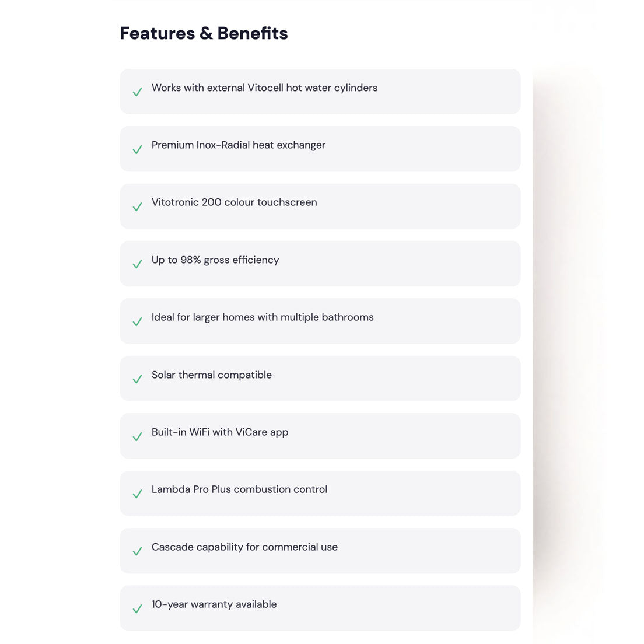This screenshot has height=644, width=644.
Task: Click tick icon beside Cascade capability feature
Action: 137,551
